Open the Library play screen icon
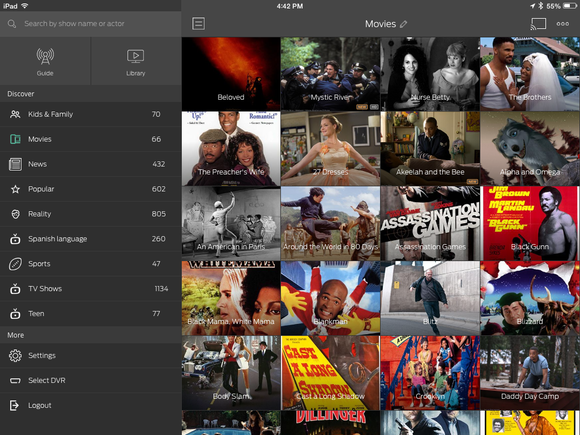The image size is (580, 435). pyautogui.click(x=135, y=56)
